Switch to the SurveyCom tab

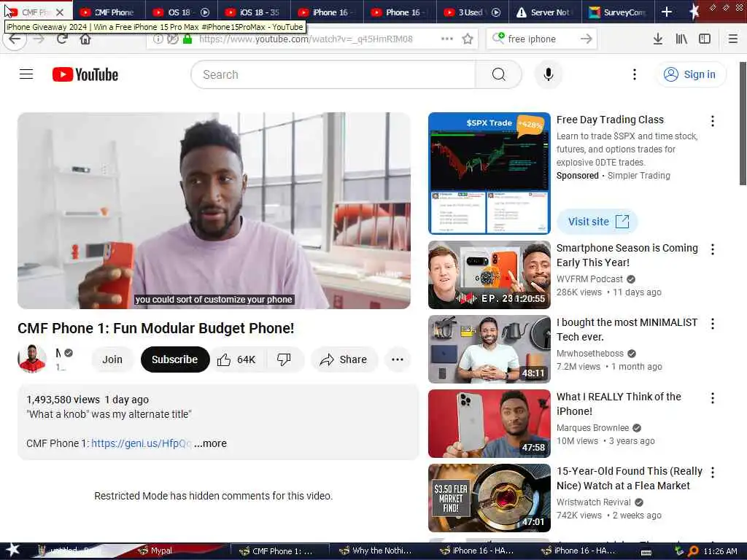617,12
